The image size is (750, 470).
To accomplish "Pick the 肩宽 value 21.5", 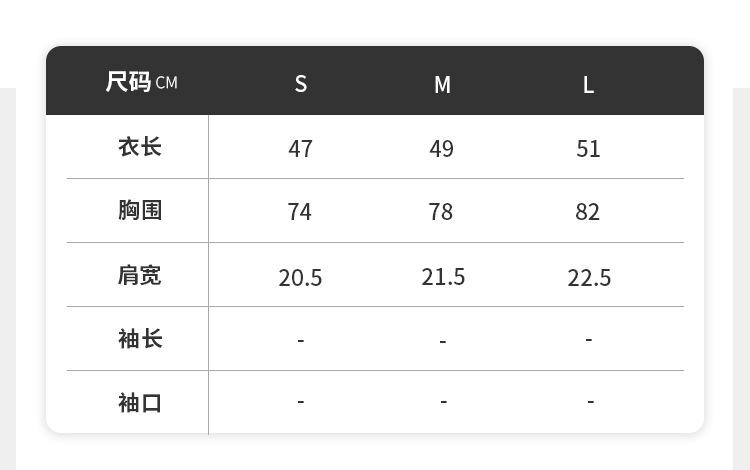I will (443, 277).
